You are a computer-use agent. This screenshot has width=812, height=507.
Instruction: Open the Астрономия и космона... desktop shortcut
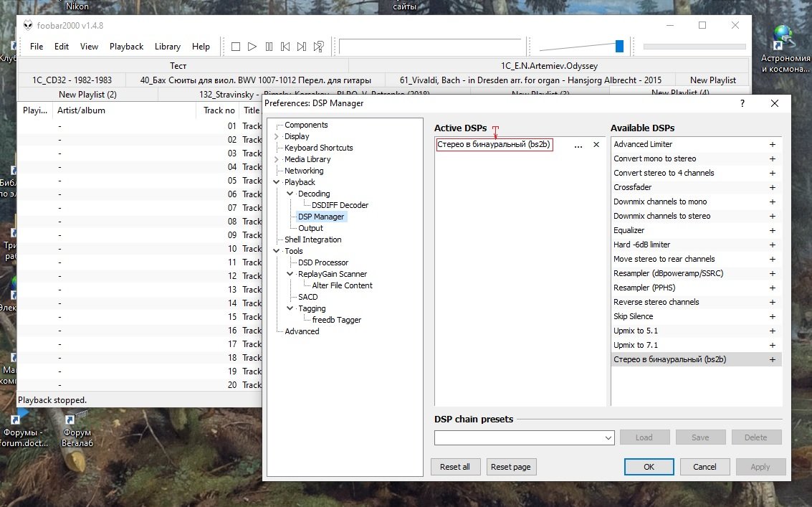[x=785, y=49]
